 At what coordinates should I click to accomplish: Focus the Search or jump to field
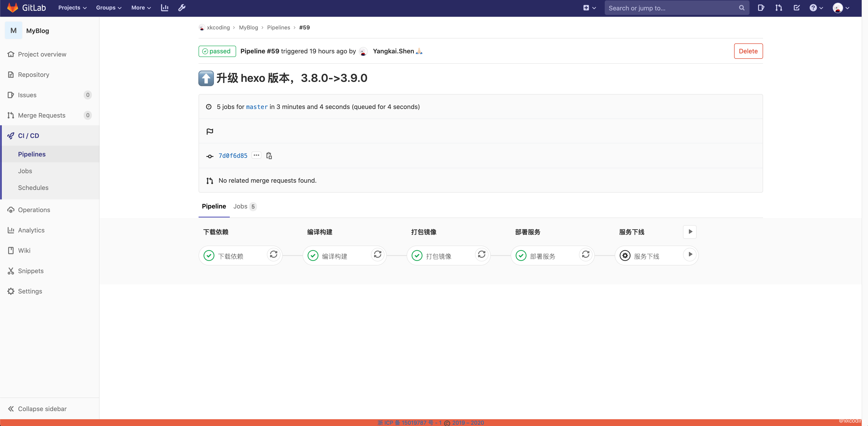click(x=672, y=8)
